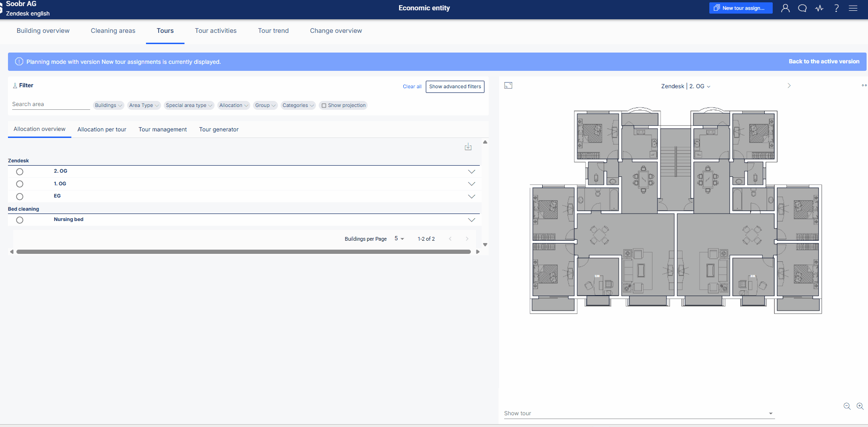Open the Tour generator tab
Image resolution: width=868 pixels, height=427 pixels.
coord(219,130)
